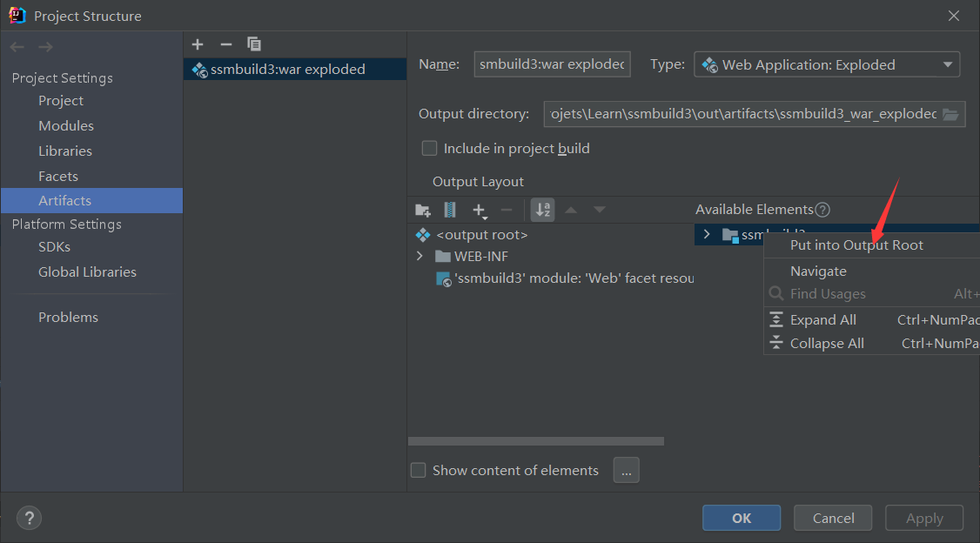Click the help question mark button
980x543 pixels.
pos(29,518)
